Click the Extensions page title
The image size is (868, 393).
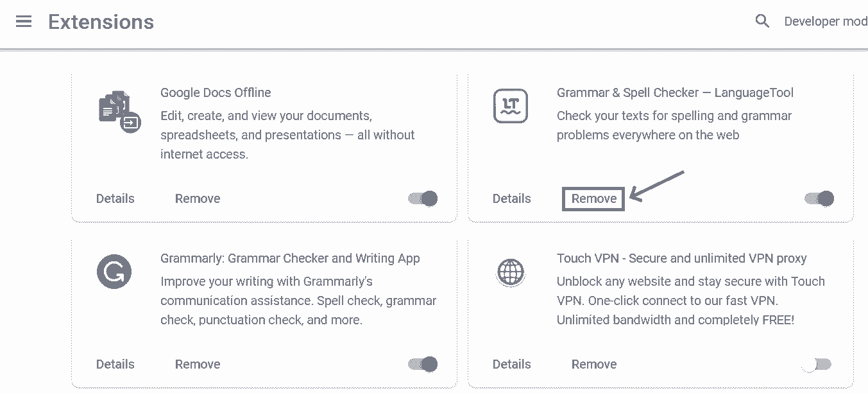click(101, 22)
